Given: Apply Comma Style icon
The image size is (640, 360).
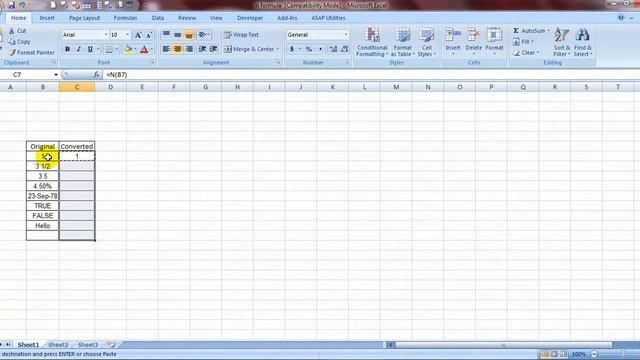Looking at the screenshot, I should pos(320,49).
